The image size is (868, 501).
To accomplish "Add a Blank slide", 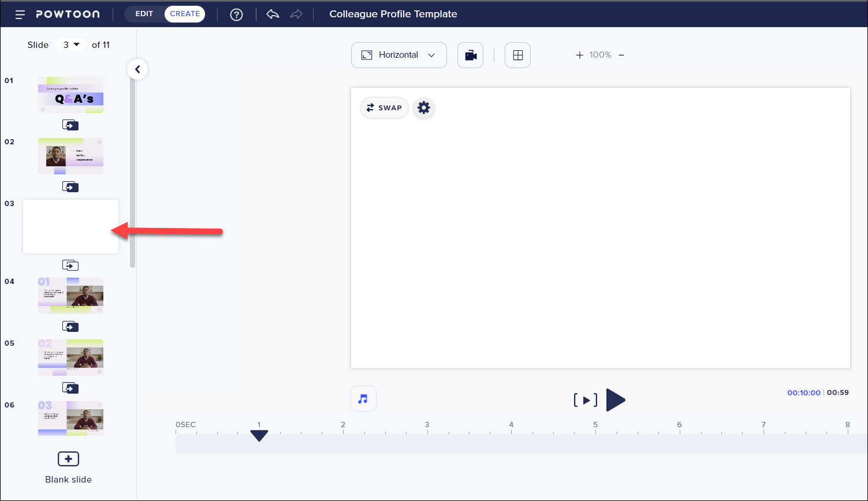I will pyautogui.click(x=68, y=458).
